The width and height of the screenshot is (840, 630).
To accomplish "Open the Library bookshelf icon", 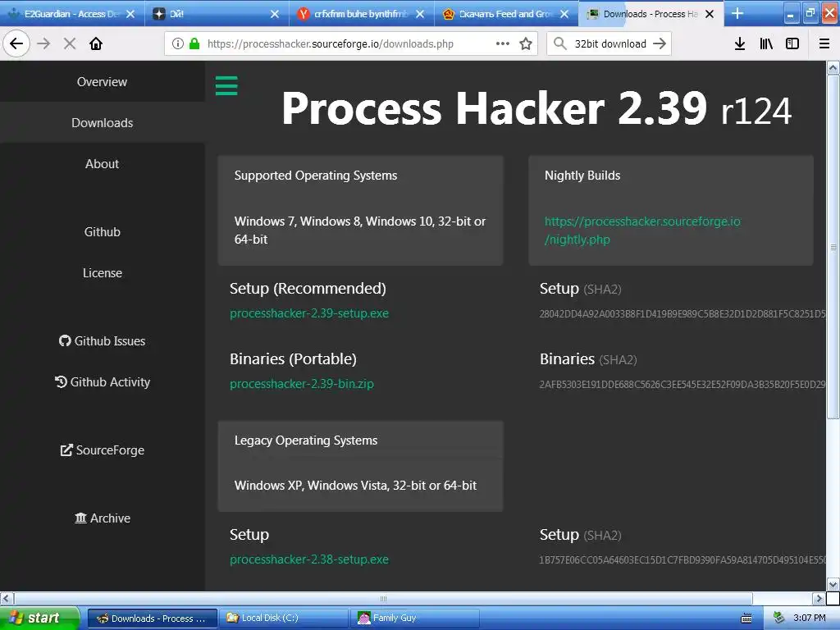I will click(x=766, y=43).
